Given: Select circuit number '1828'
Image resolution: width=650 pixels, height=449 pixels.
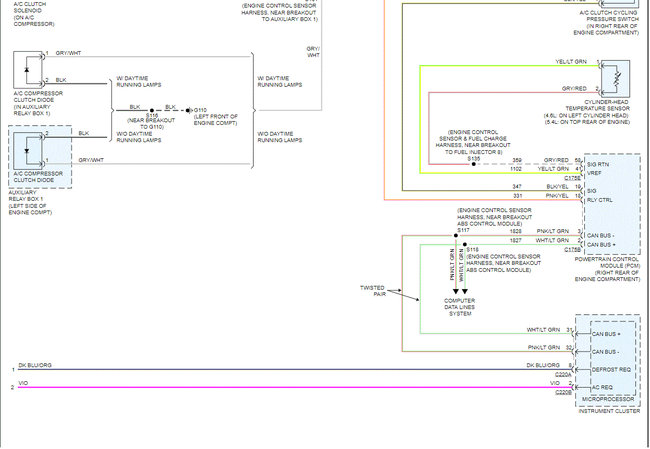Looking at the screenshot, I should tap(516, 231).
